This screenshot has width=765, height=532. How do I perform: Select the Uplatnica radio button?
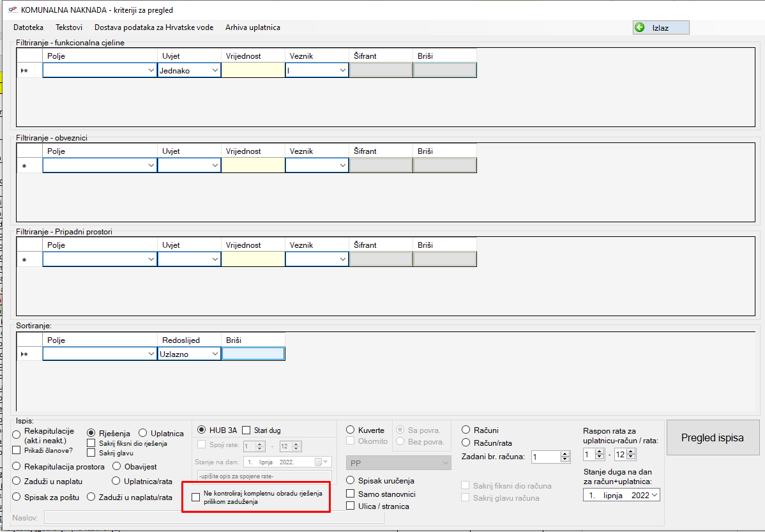142,433
